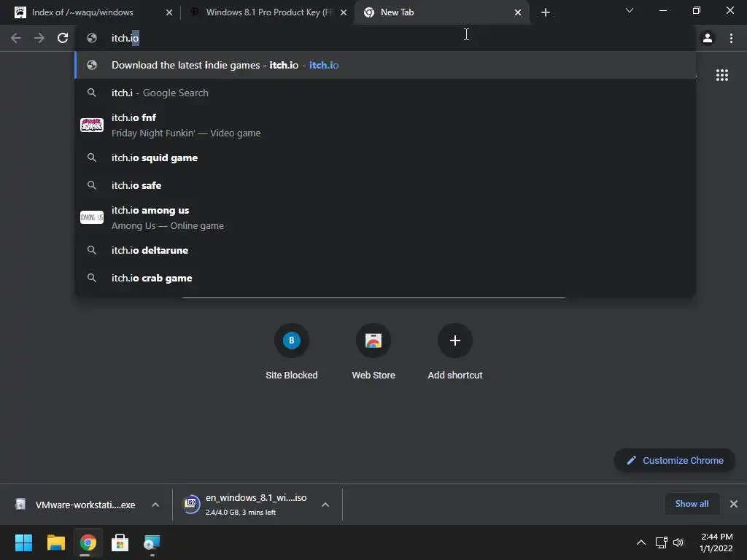
Task: Close the Index of /~waqu/windows tab
Action: 169,12
